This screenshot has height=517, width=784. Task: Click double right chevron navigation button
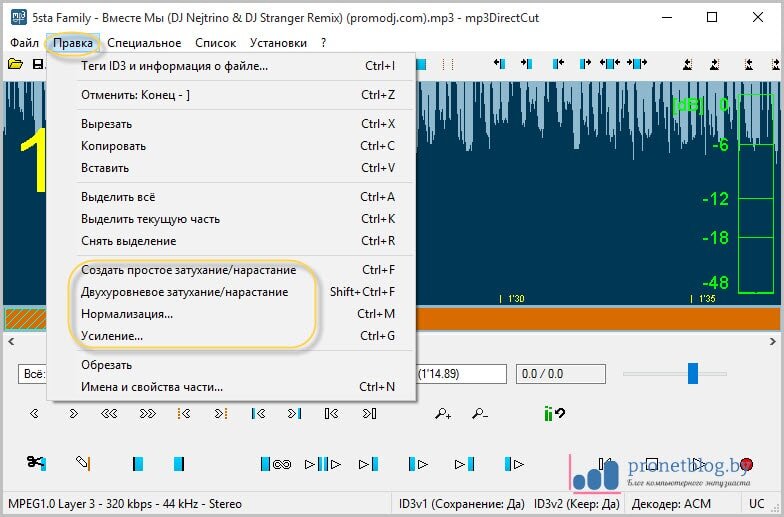coord(148,414)
